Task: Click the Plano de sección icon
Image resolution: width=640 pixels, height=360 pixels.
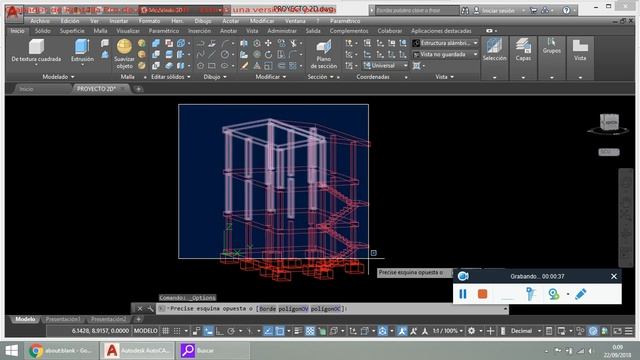Action: [x=324, y=47]
